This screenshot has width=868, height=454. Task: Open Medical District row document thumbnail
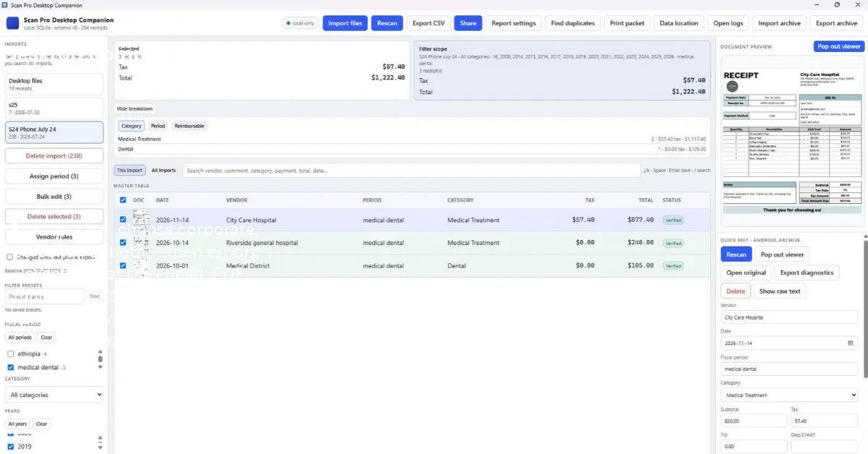coord(141,266)
